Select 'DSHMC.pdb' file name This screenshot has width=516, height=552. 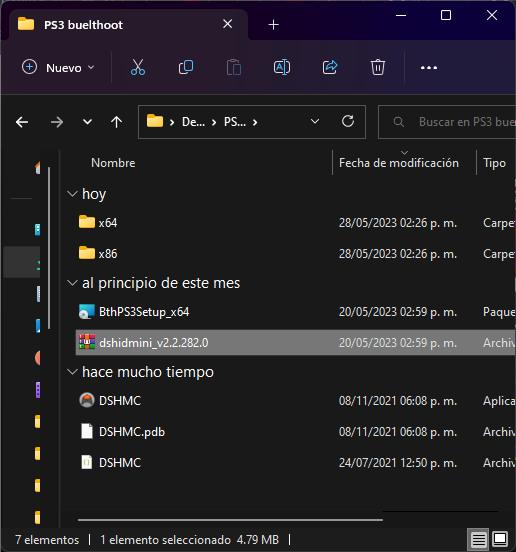pos(132,432)
